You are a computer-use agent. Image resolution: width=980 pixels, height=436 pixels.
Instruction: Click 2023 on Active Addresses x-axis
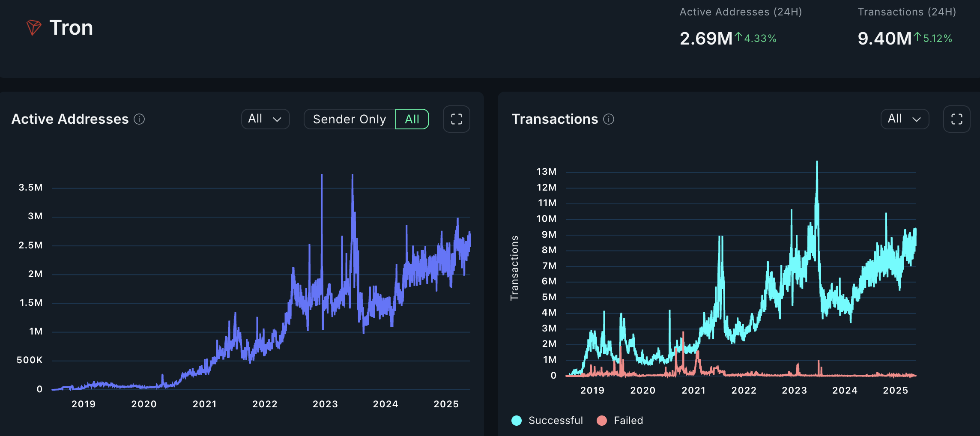(325, 404)
